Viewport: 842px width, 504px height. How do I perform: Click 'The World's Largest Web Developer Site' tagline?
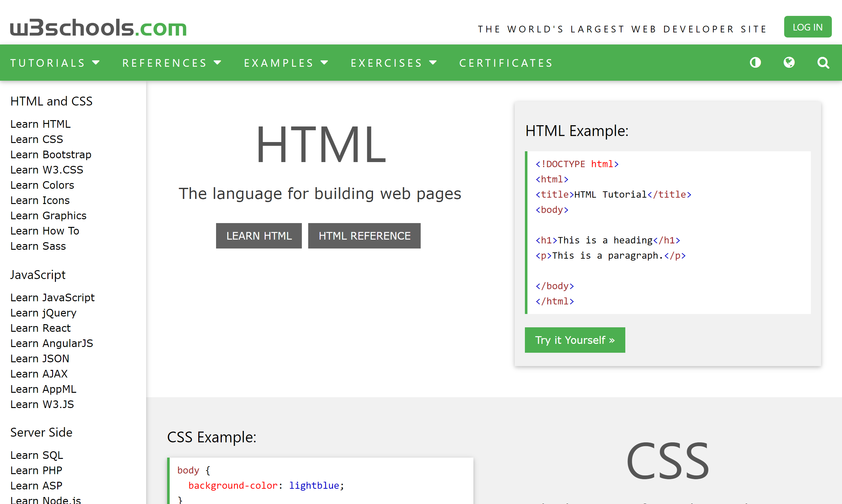622,29
